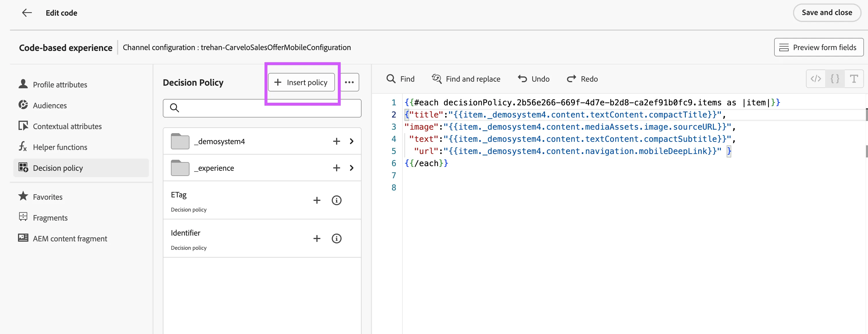The height and width of the screenshot is (334, 868).
Task: Click line 6 containing {{/each}}
Action: (426, 163)
